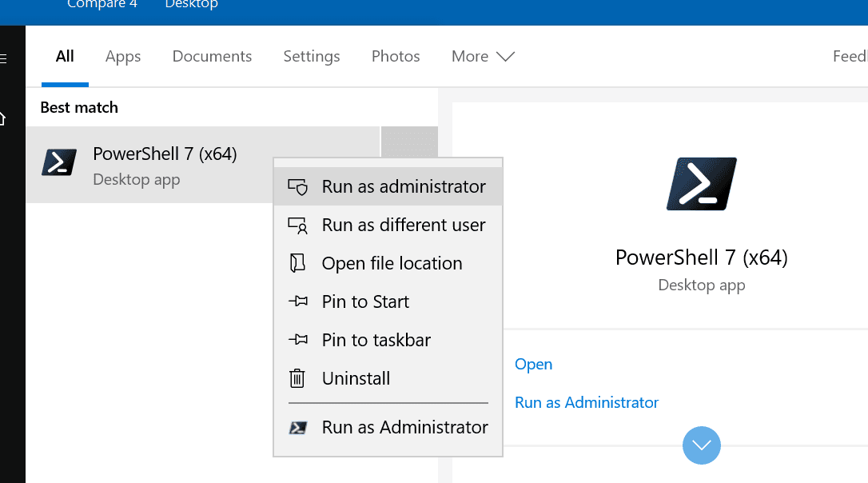Open the Photos search tab
Viewport: 868px width, 483px height.
tap(396, 57)
